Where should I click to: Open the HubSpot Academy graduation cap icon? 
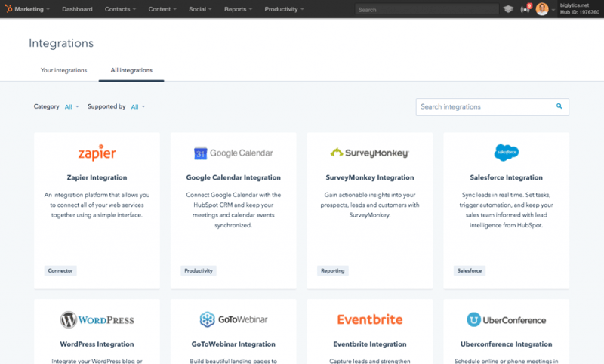coord(508,9)
